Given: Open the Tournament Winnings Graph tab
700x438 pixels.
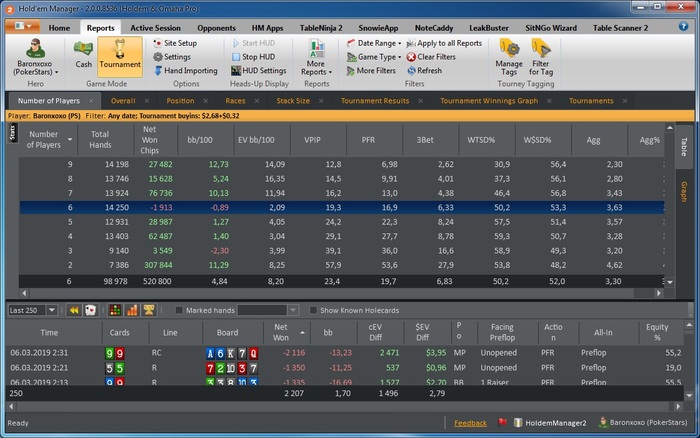Looking at the screenshot, I should pos(489,101).
